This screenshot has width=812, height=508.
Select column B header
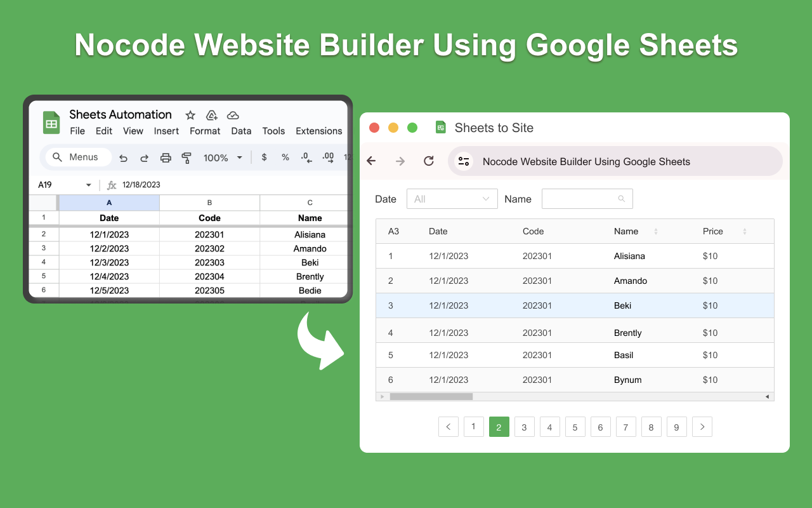pos(209,203)
